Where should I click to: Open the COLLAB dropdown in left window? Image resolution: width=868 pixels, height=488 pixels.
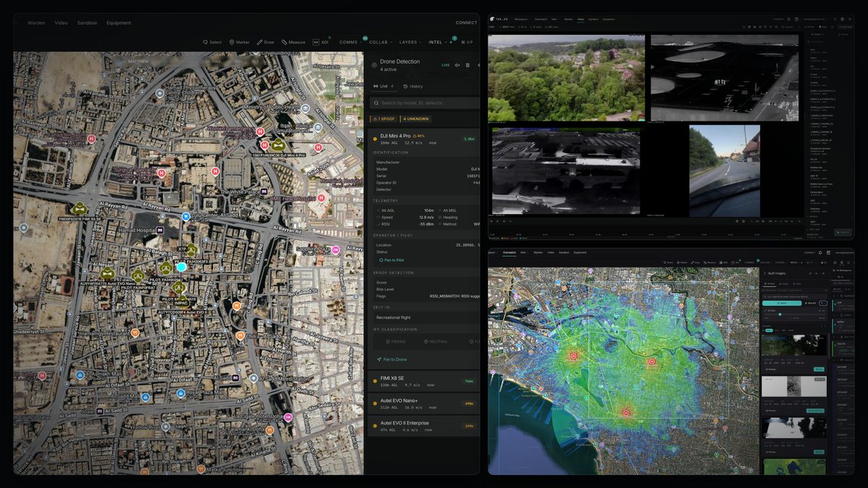pyautogui.click(x=381, y=42)
